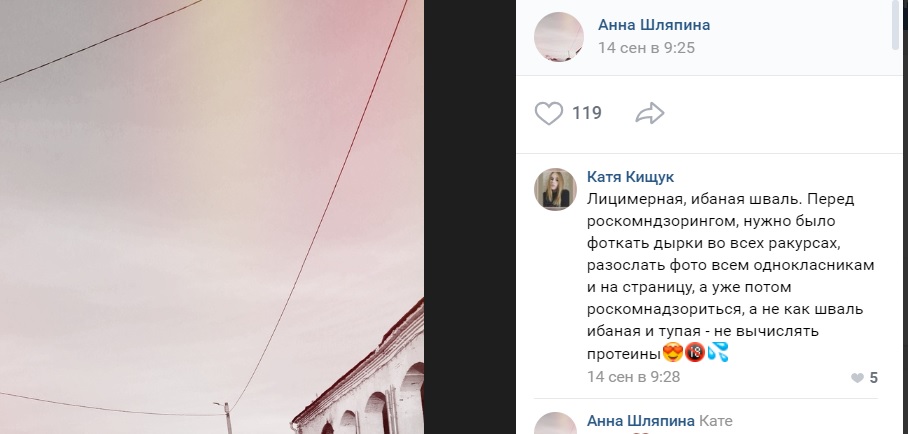Like Катя Кищук's comment with small heart

coord(857,378)
